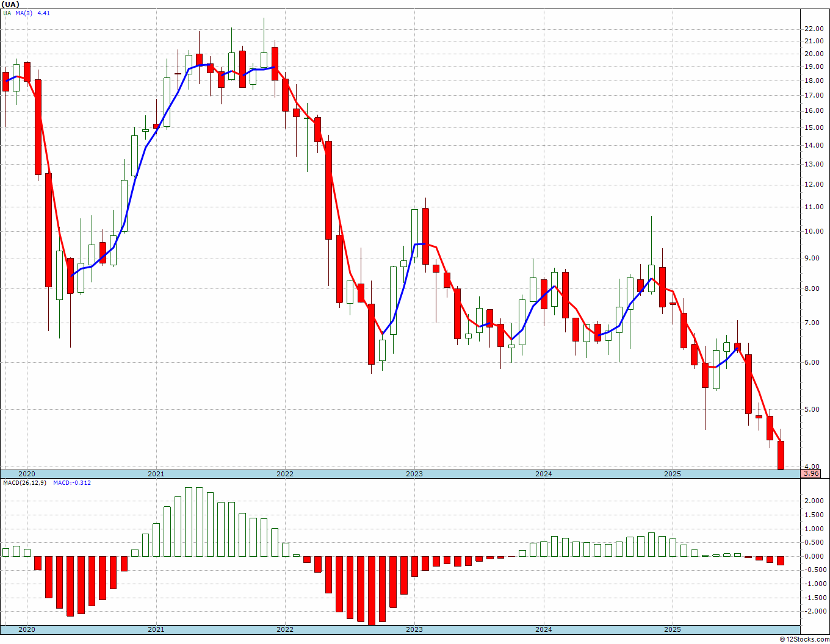Select the 15.00 price axis label
Image resolution: width=830 pixels, height=644 pixels.
click(814, 128)
